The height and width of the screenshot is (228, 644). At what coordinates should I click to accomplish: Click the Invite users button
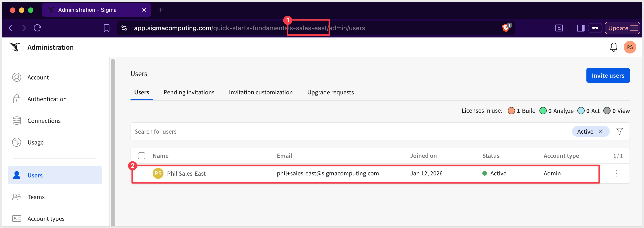608,75
